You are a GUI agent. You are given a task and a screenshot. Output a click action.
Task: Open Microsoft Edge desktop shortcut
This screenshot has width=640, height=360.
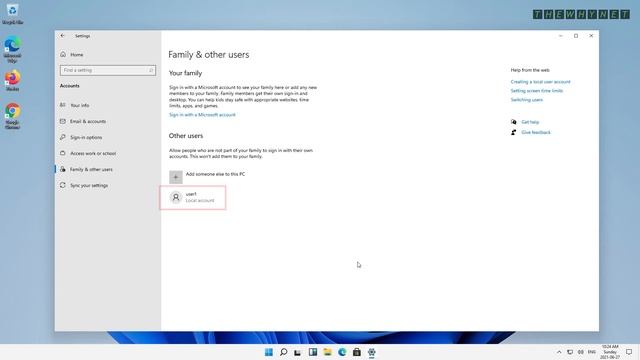12,49
